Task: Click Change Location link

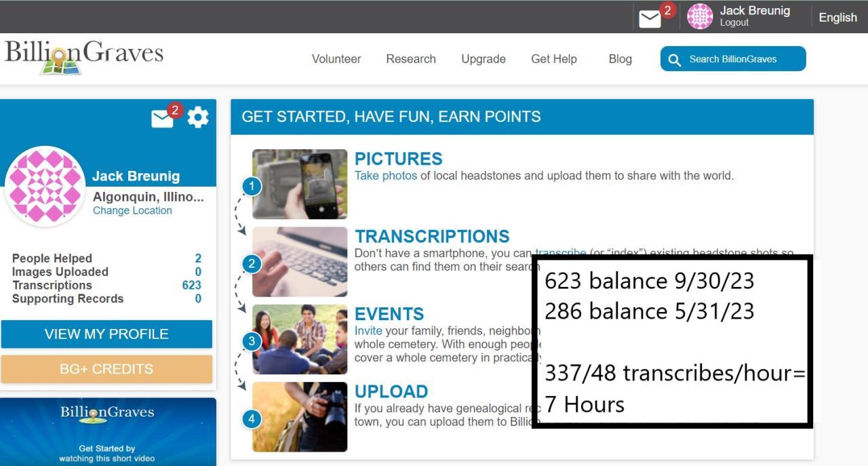Action: tap(132, 210)
